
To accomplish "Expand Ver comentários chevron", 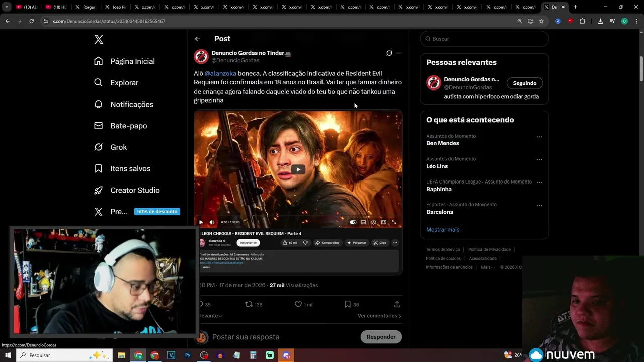I will pyautogui.click(x=400, y=316).
